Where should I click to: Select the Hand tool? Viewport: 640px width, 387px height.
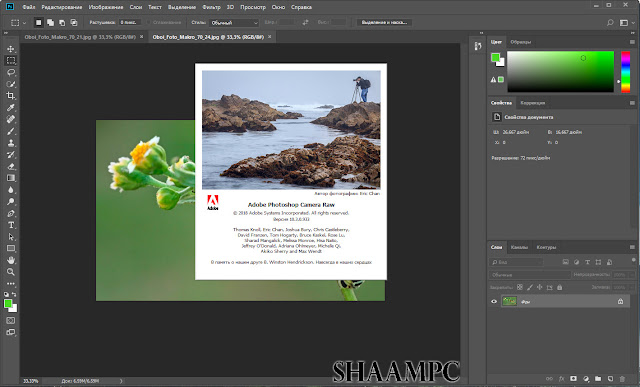tap(11, 260)
